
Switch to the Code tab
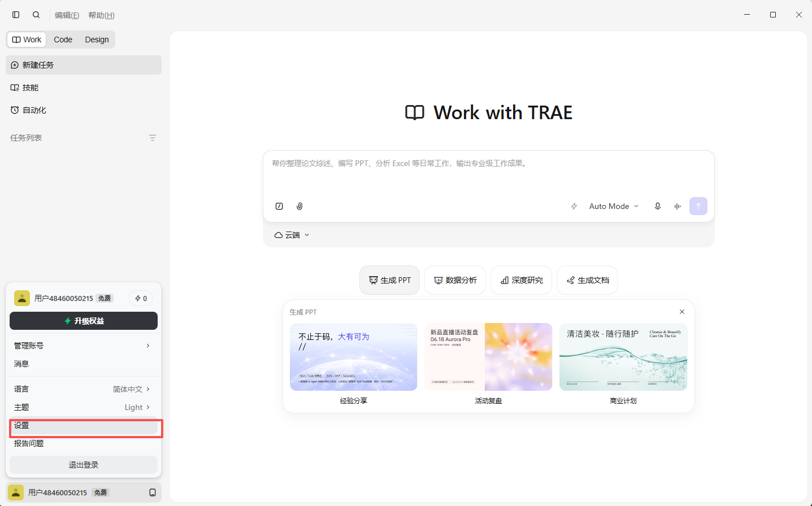pos(63,40)
